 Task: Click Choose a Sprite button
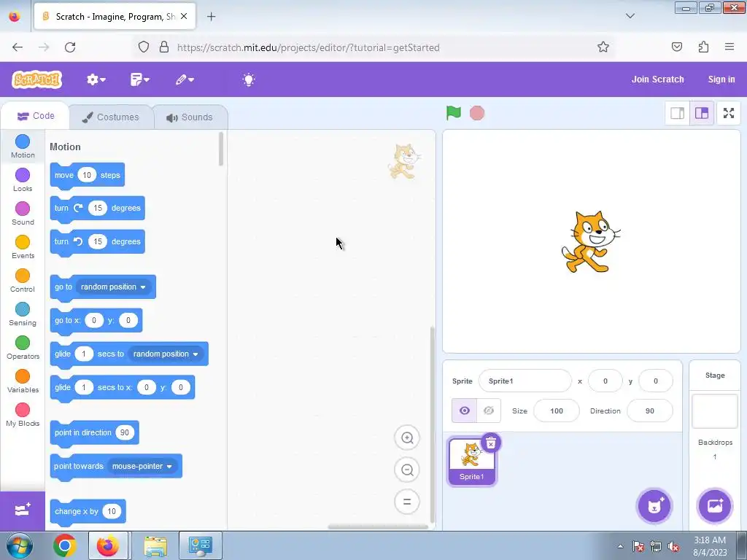tap(654, 506)
